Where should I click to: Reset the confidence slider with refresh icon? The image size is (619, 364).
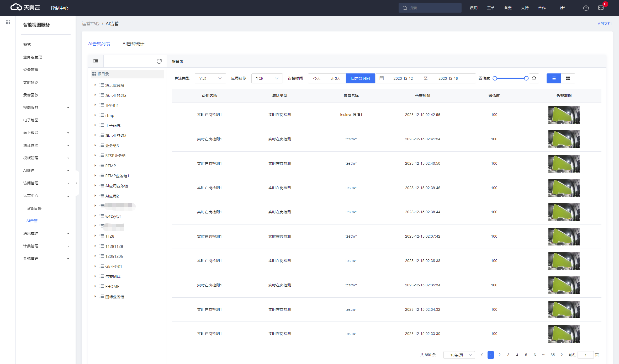(x=534, y=78)
